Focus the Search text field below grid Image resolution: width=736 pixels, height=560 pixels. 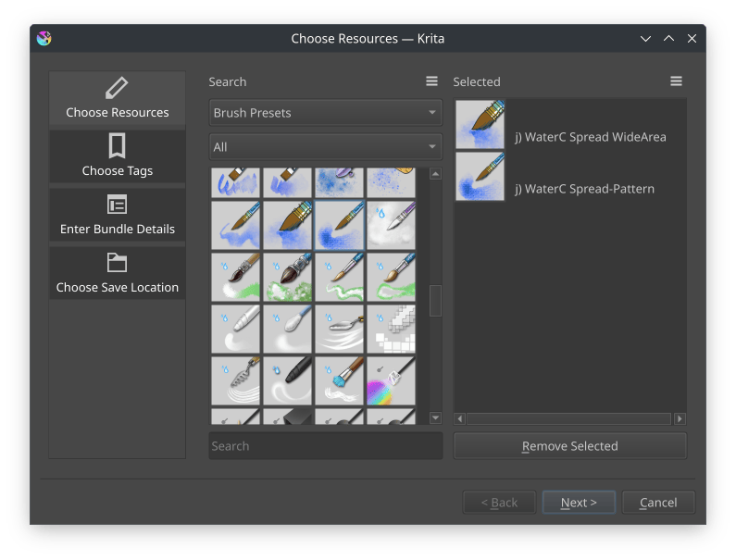coord(325,446)
